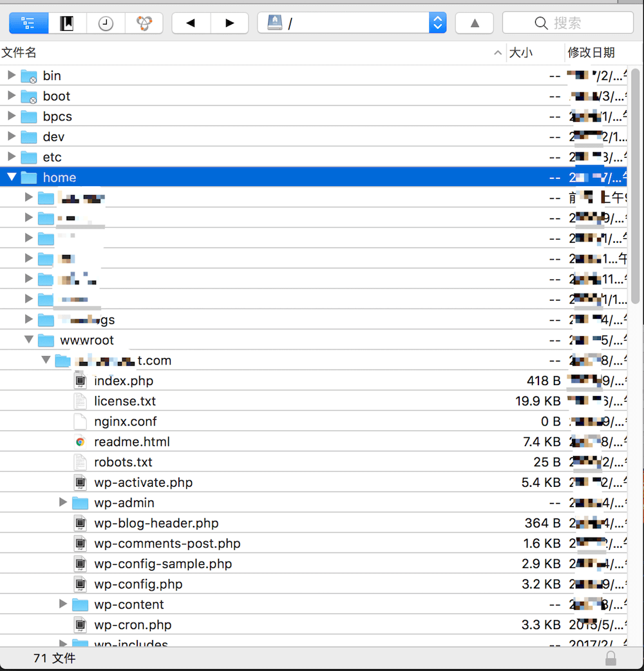644x671 pixels.
Task: Collapse the home folder
Action: pos(12,177)
